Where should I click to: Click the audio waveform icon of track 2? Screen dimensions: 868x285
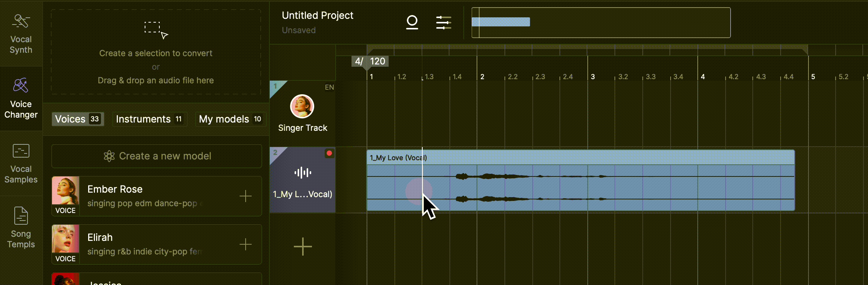point(303,173)
